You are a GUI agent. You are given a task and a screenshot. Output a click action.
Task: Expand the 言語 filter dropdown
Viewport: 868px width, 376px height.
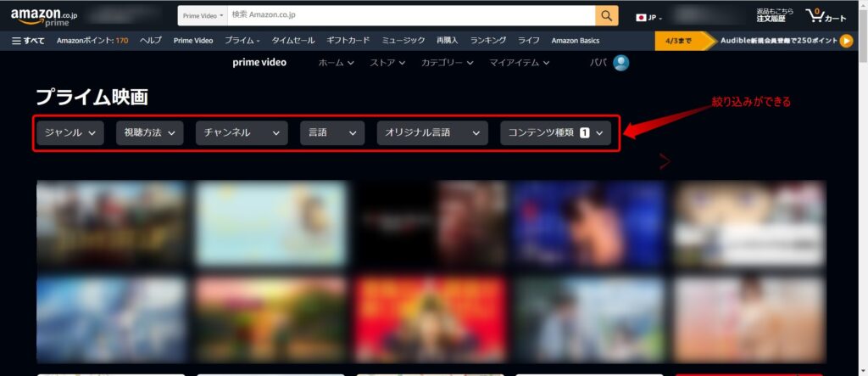click(x=332, y=133)
